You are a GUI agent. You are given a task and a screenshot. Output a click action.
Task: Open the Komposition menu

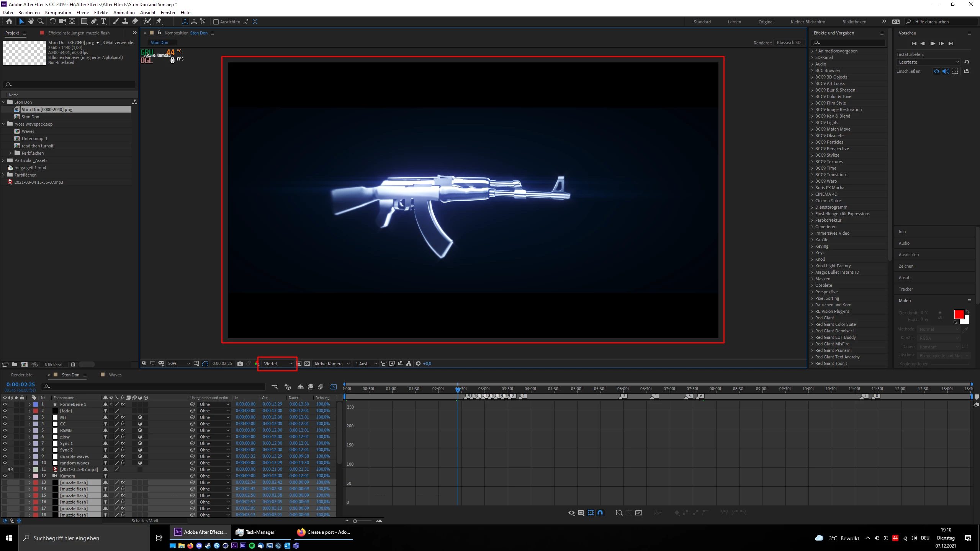[58, 12]
